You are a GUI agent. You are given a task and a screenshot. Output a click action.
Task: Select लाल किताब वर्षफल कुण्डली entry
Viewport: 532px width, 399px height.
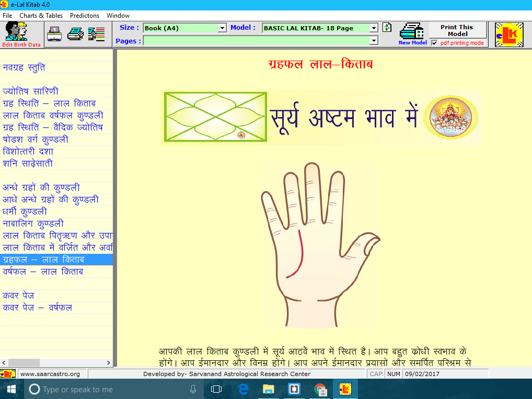click(53, 115)
